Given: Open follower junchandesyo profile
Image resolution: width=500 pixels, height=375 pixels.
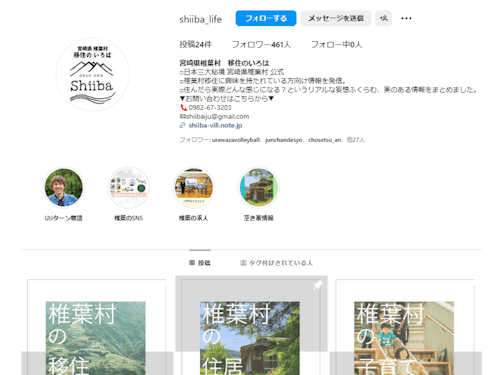Looking at the screenshot, I should (283, 140).
